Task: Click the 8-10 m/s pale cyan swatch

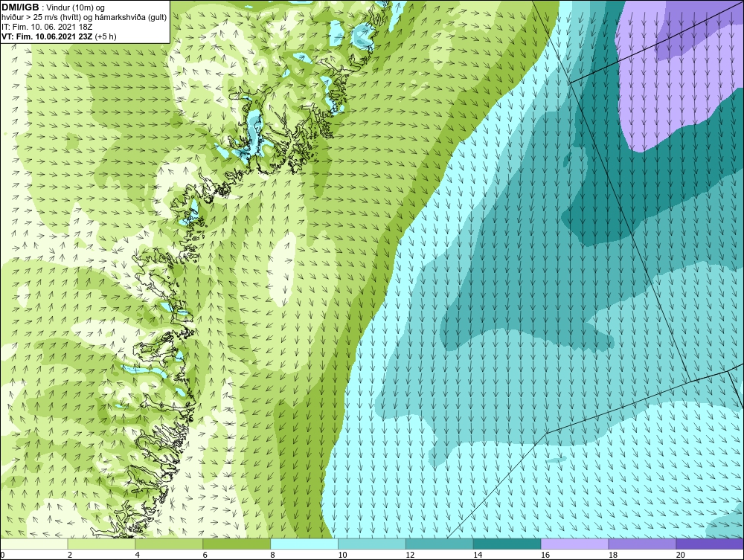Action: click(x=304, y=544)
